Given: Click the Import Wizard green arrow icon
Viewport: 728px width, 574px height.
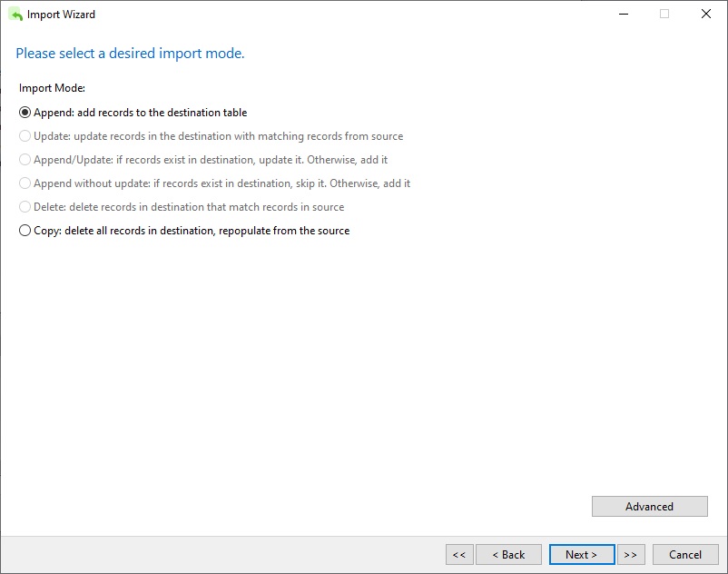Looking at the screenshot, I should 15,15.
